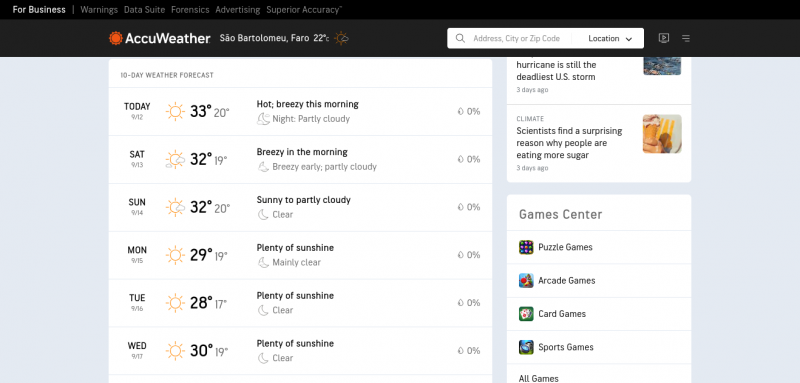The height and width of the screenshot is (383, 800).
Task: Click the raindrop icon in TODAY row
Action: pos(460,111)
